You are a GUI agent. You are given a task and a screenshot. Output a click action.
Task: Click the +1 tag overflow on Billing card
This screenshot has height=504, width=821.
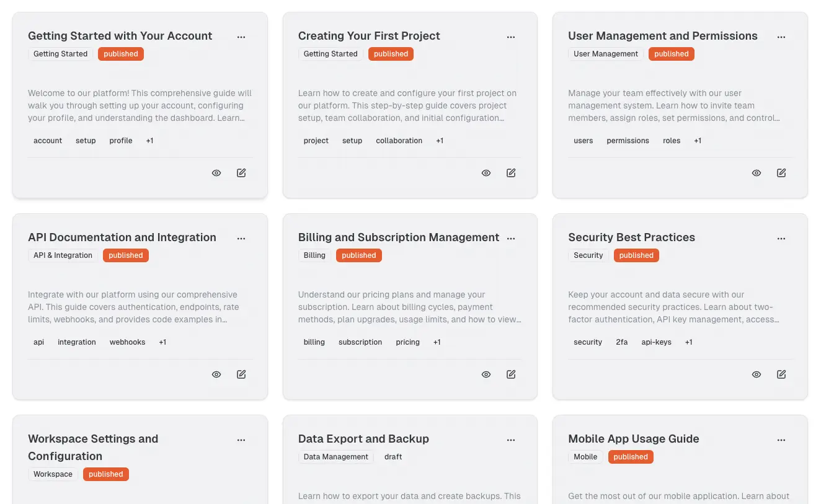pos(437,342)
